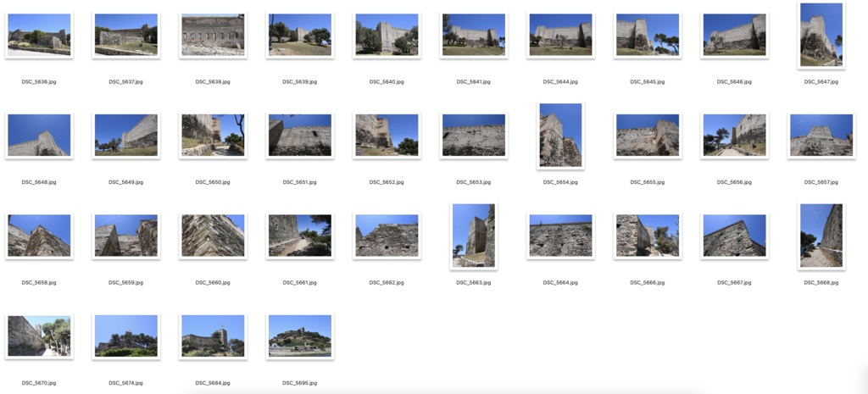Select thumbnail of DSC_5639.jpg
The image size is (868, 394).
click(300, 35)
